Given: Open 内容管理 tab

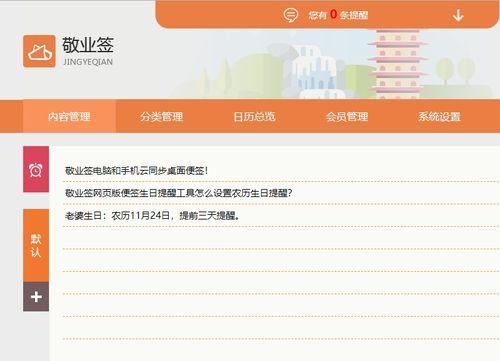Looking at the screenshot, I should point(69,117).
